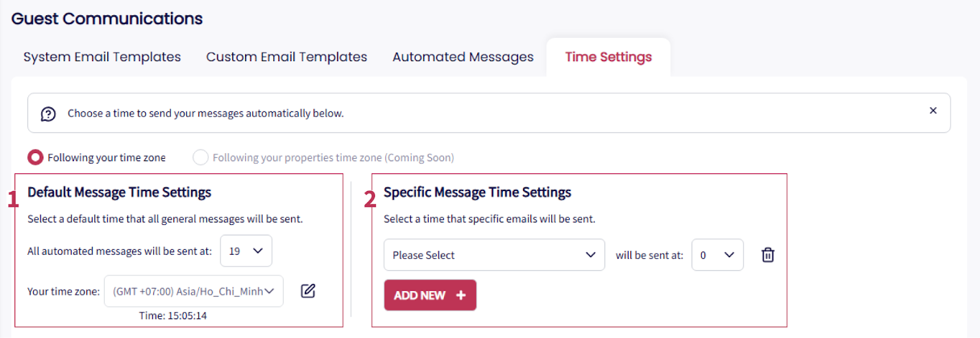Click the 'Choose a time to send' banner text

(205, 113)
